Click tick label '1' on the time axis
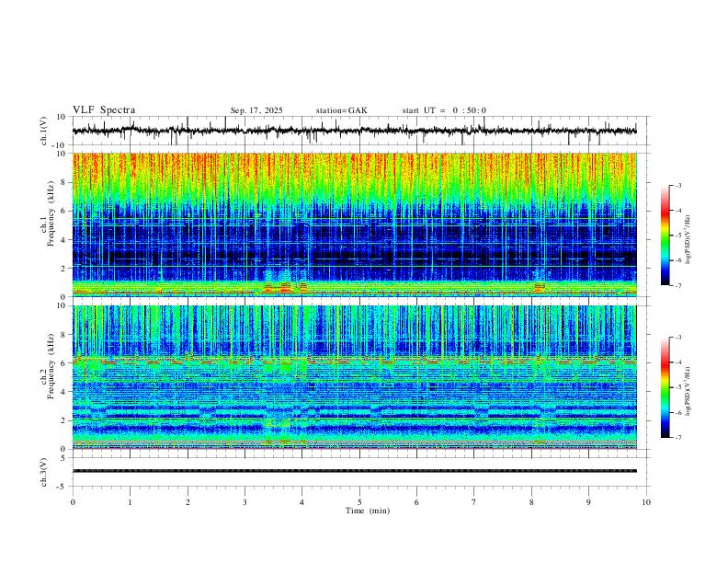Image resolution: width=728 pixels, height=563 pixels. 130,502
